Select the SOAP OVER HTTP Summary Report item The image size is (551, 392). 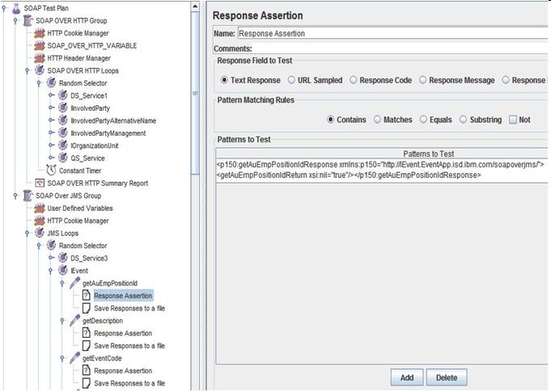pyautogui.click(x=98, y=183)
